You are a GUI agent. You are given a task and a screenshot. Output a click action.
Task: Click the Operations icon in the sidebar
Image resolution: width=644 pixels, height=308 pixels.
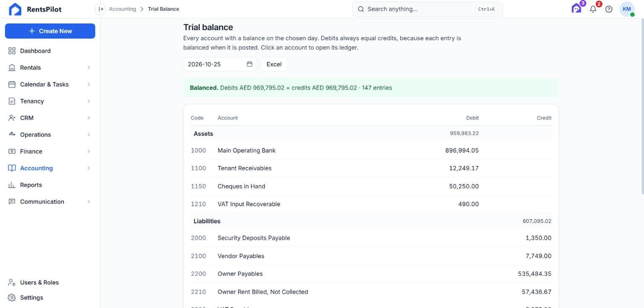pyautogui.click(x=12, y=135)
